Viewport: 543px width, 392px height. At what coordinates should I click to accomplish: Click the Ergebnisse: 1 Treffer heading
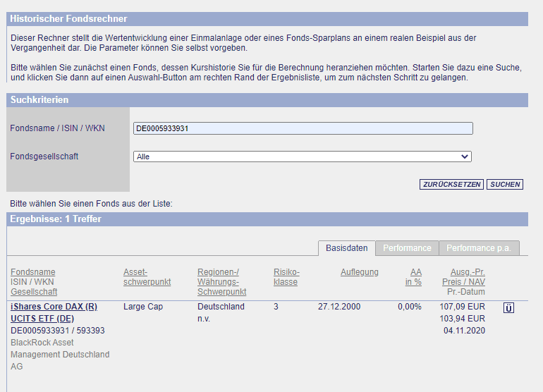(56, 219)
